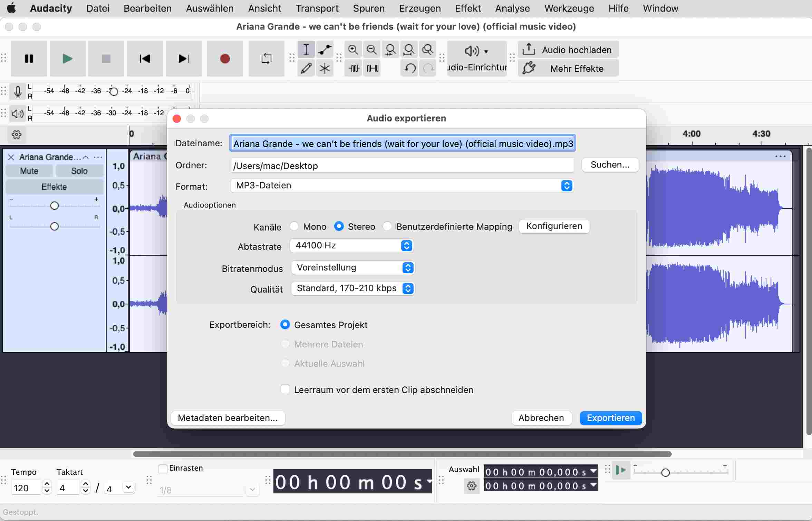The width and height of the screenshot is (812, 521).
Task: Click the Exportieren button
Action: point(610,418)
